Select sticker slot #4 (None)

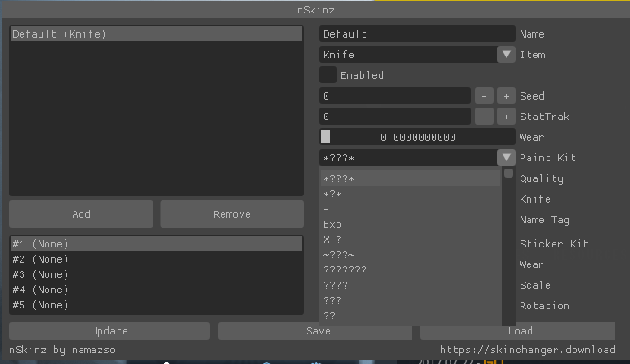point(156,290)
